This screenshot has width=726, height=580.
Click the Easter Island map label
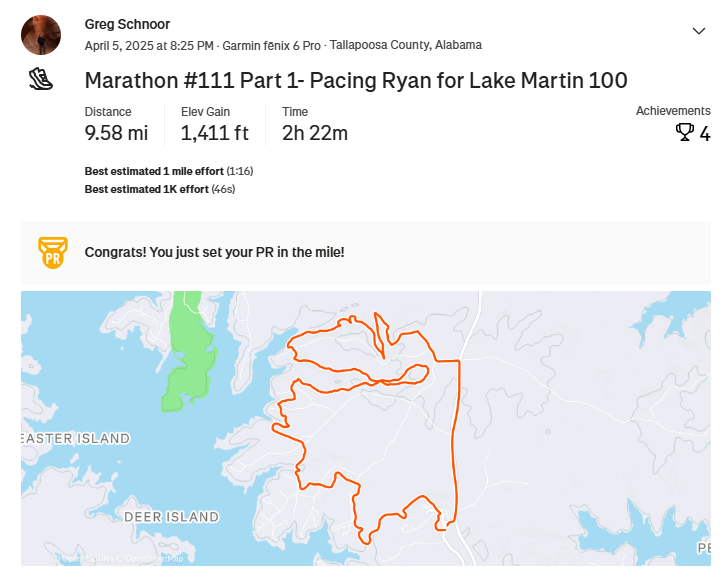pyautogui.click(x=77, y=438)
